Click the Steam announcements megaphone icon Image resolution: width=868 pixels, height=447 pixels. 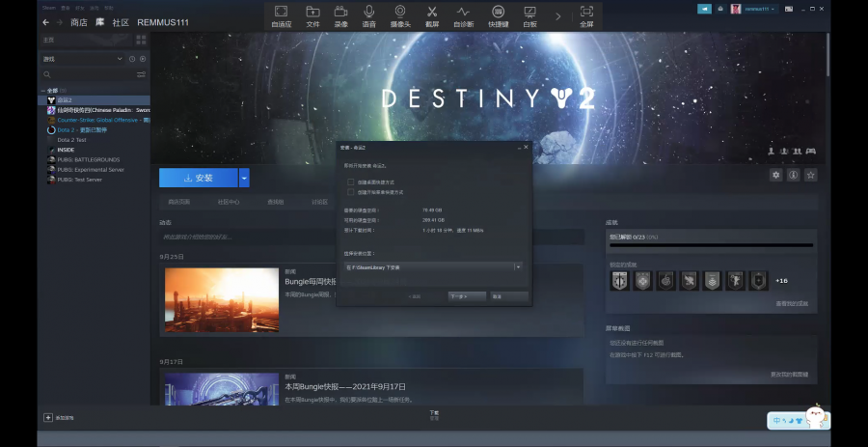704,9
